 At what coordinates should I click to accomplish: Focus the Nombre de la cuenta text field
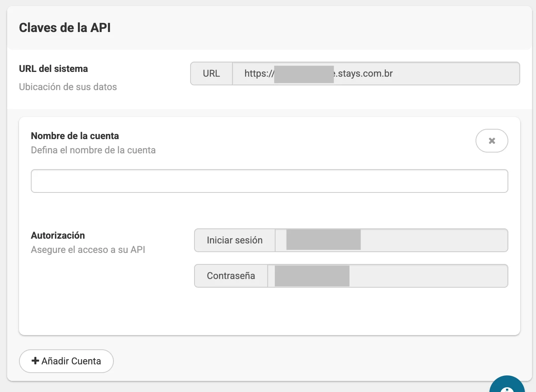tap(270, 181)
